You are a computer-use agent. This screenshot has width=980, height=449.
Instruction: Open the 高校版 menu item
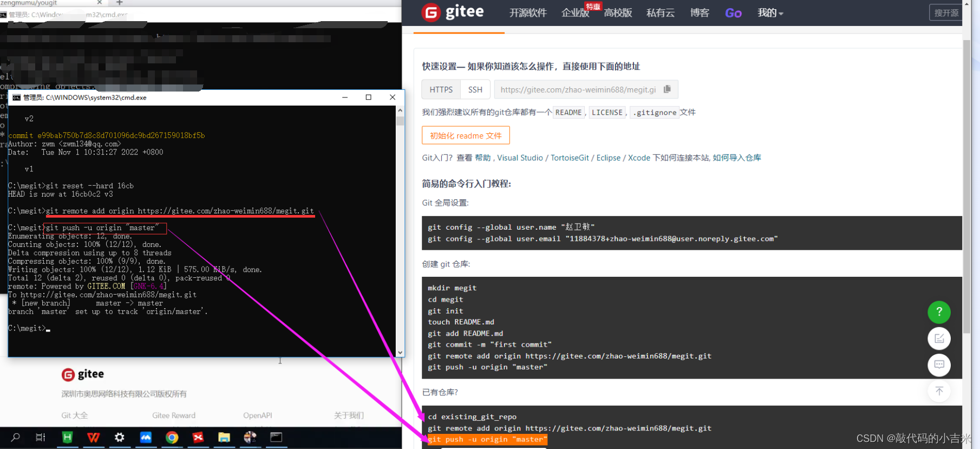618,12
